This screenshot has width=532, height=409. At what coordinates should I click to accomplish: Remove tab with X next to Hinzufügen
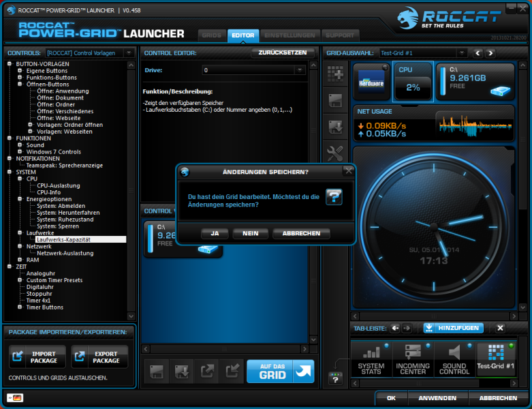pos(500,328)
